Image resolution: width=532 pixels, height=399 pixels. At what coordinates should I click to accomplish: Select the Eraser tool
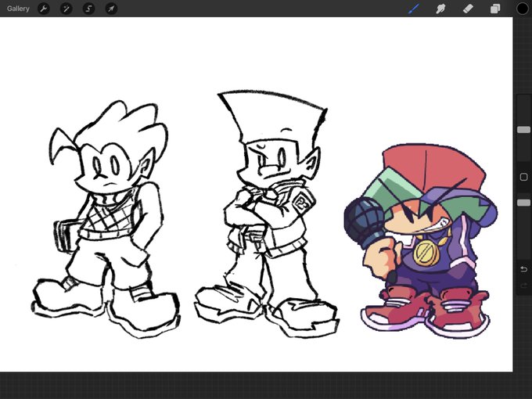pos(468,9)
